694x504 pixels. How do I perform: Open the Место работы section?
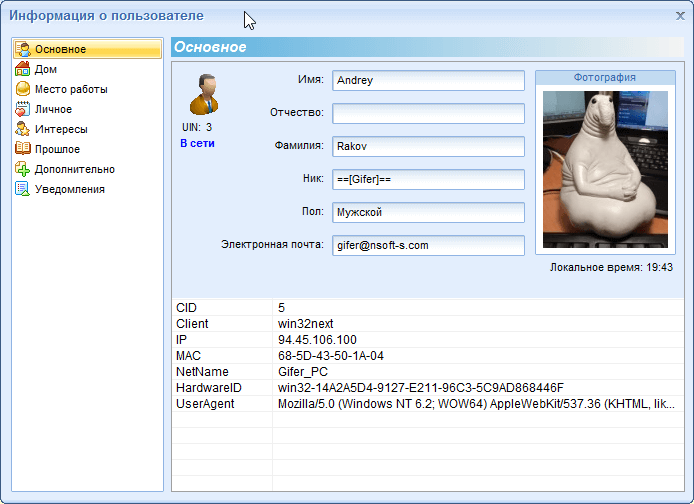coord(71,89)
